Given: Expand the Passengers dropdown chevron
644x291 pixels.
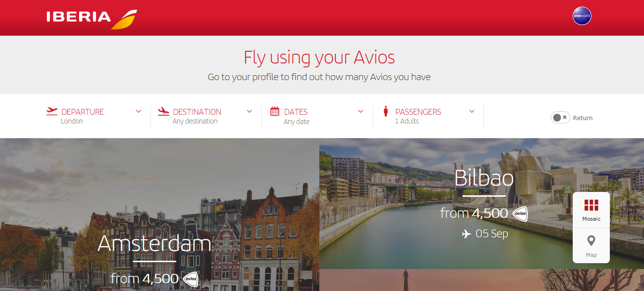Looking at the screenshot, I should point(472,111).
